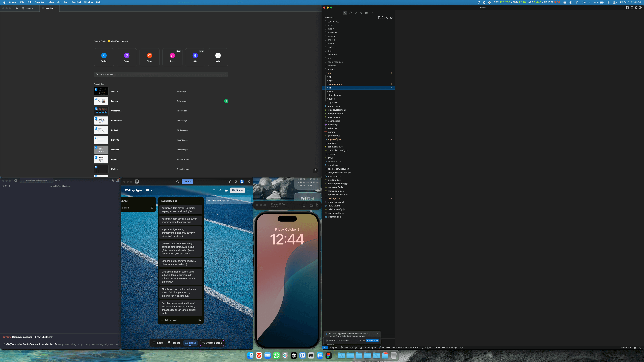Show more activity bar views chevron in Cursor
644x362 pixels.
click(372, 13)
